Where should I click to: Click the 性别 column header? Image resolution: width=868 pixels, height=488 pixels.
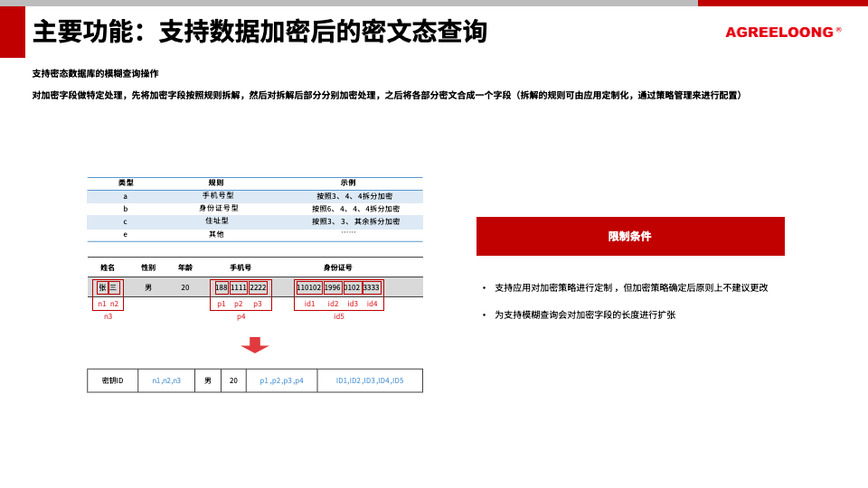click(147, 267)
